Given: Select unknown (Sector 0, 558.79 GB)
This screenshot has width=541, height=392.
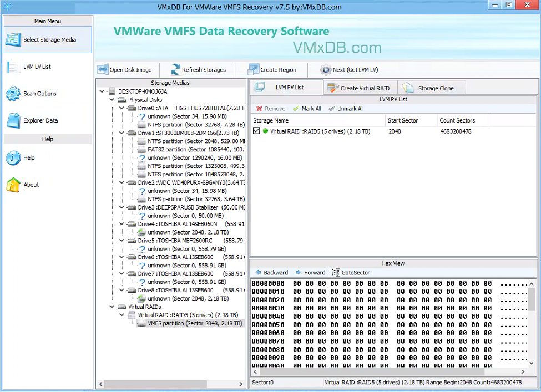Looking at the screenshot, I should (x=186, y=248).
